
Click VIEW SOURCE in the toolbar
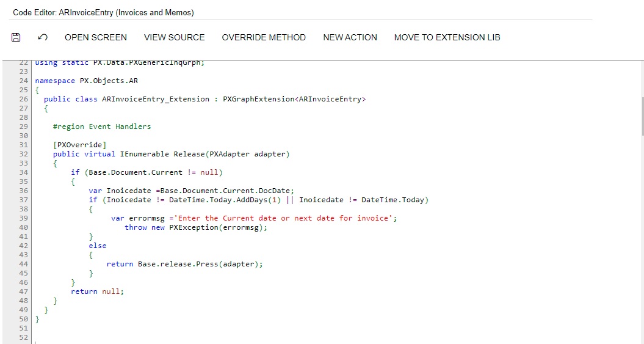click(x=174, y=37)
